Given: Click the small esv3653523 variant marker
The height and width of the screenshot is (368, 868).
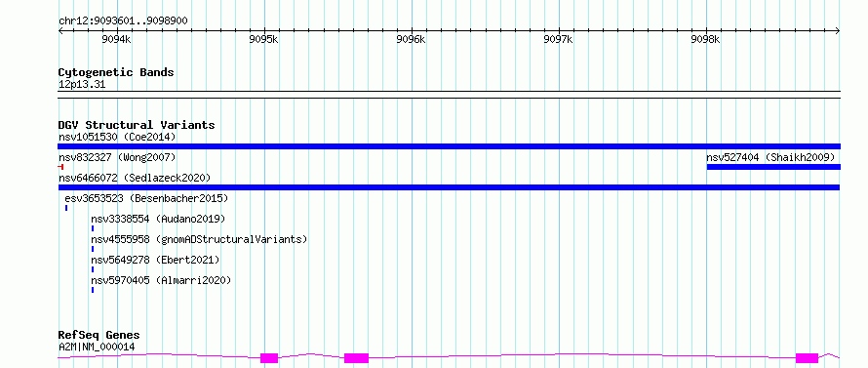Looking at the screenshot, I should coord(66,208).
